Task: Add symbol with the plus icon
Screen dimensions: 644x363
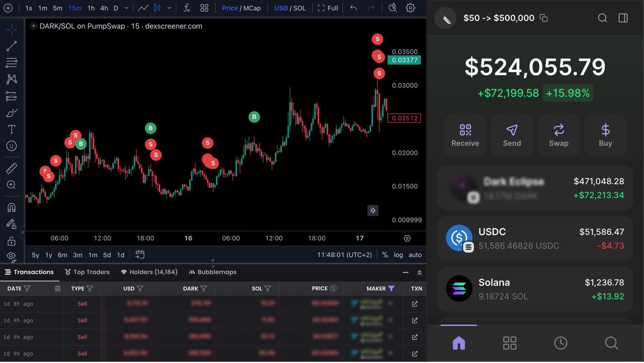Action: (x=8, y=8)
